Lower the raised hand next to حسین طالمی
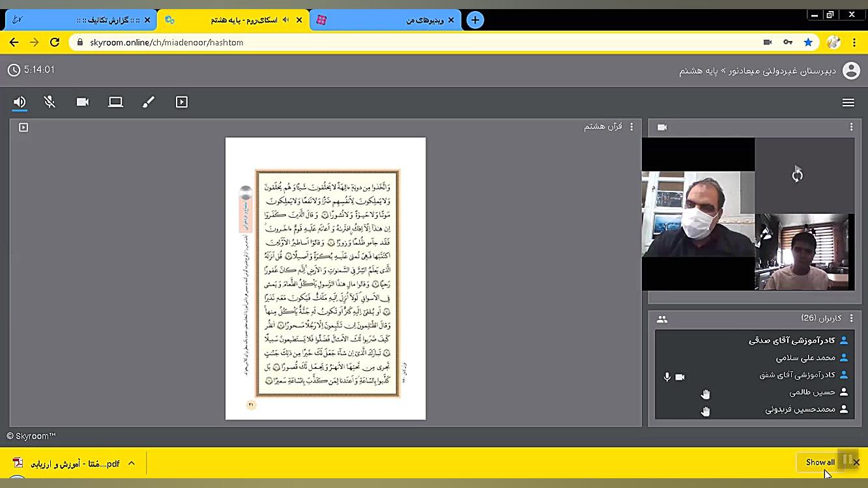 (705, 394)
